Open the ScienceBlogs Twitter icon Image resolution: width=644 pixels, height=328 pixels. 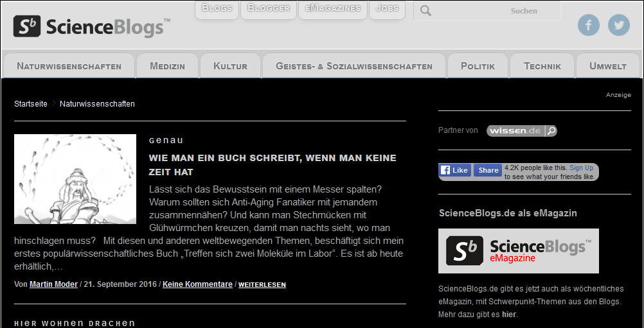point(618,25)
